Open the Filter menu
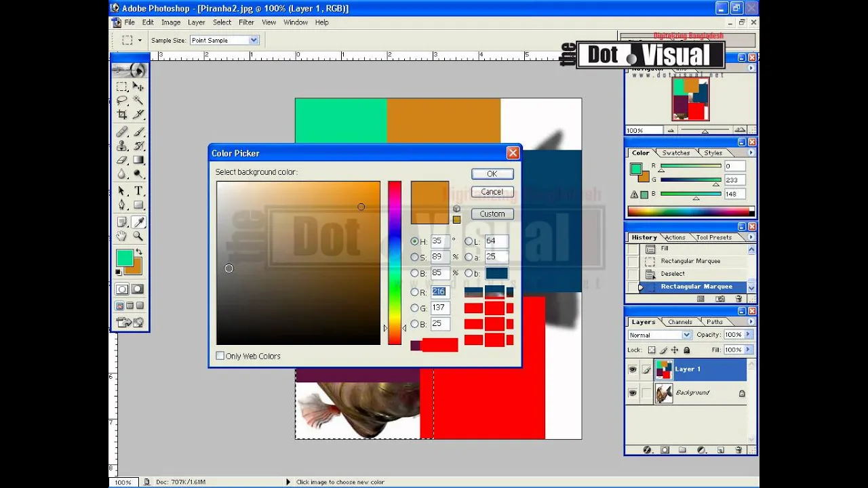This screenshot has width=868, height=488. tap(246, 22)
